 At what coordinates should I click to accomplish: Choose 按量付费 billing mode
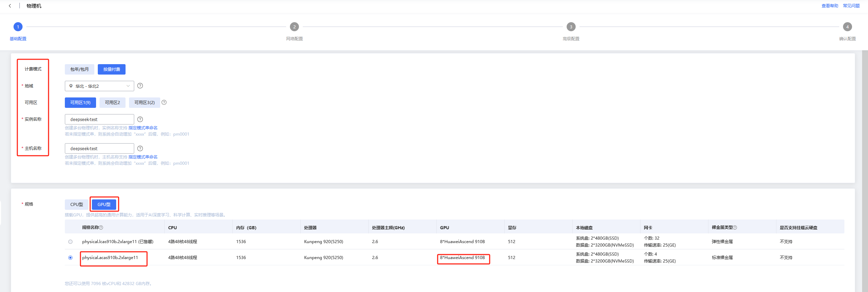112,69
